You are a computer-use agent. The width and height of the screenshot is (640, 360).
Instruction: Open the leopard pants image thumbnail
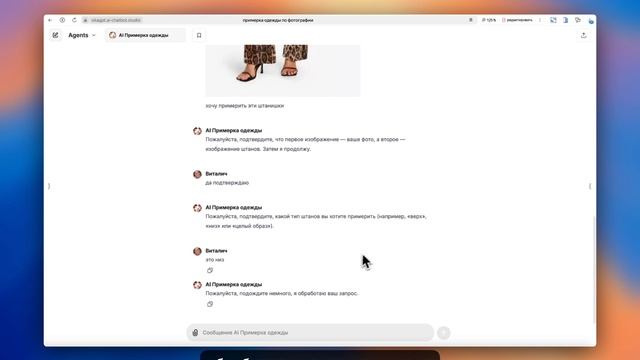click(283, 70)
